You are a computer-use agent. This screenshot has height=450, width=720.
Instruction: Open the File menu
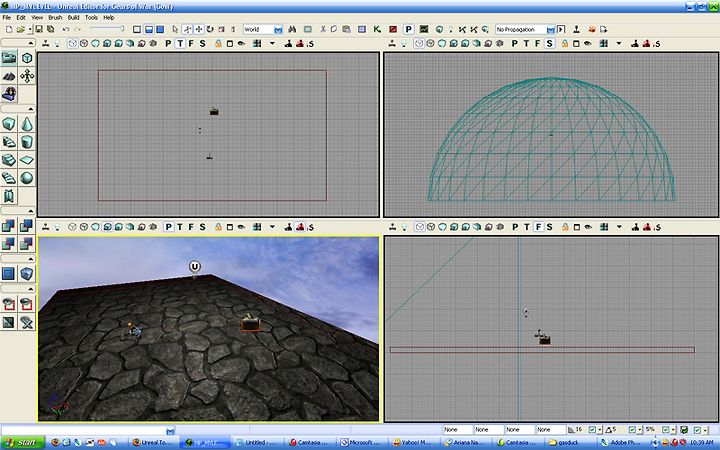6,17
